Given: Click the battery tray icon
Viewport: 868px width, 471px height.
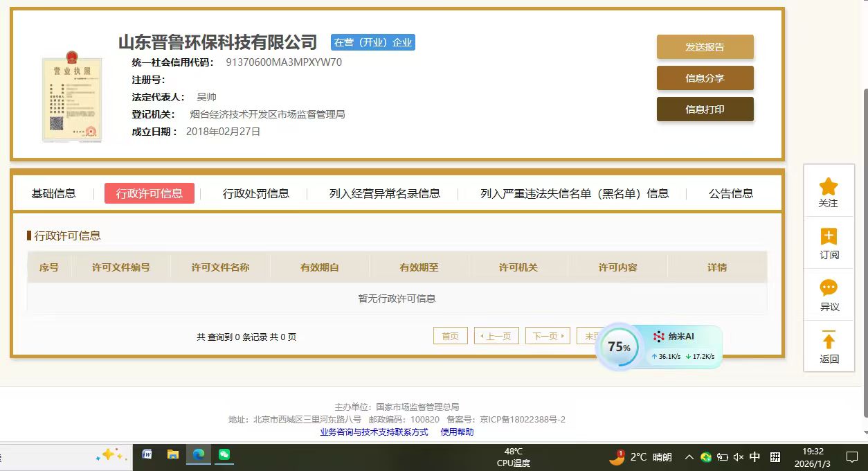Looking at the screenshot, I should [722, 457].
